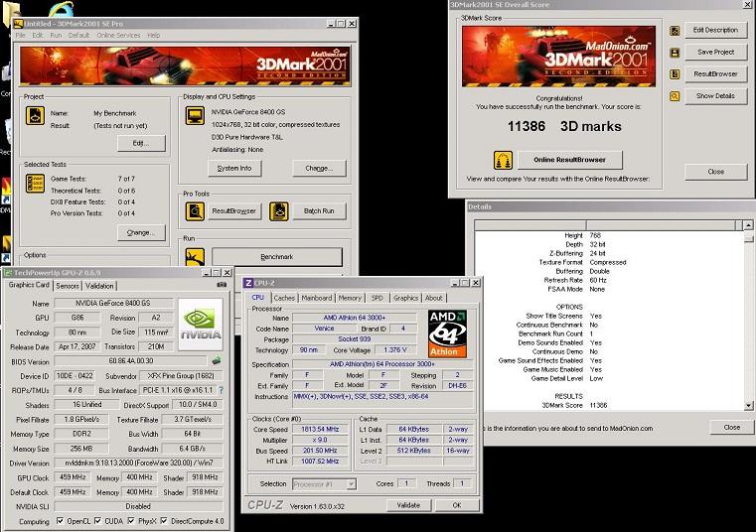
Task: Click the magnifier icon beside ResultBrowser in Pro Tools
Action: coord(195,211)
